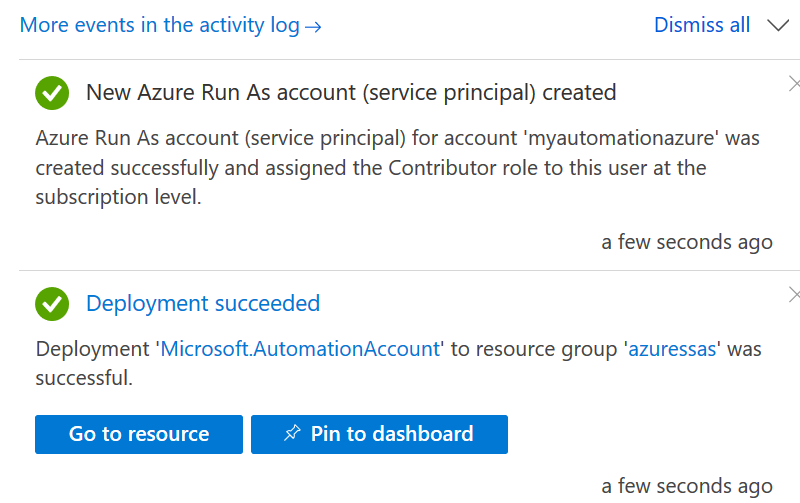The width and height of the screenshot is (800, 503).
Task: Open more events in the activity log
Action: pos(160,25)
